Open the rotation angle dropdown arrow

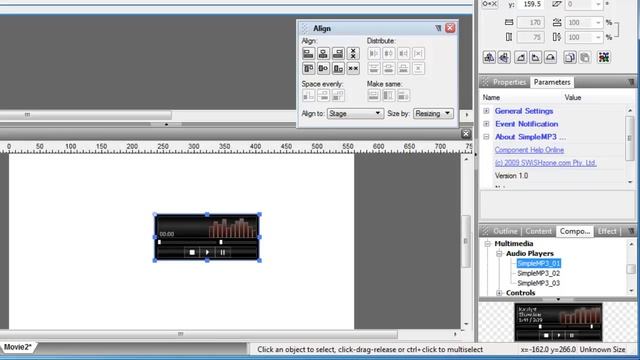[598, 4]
